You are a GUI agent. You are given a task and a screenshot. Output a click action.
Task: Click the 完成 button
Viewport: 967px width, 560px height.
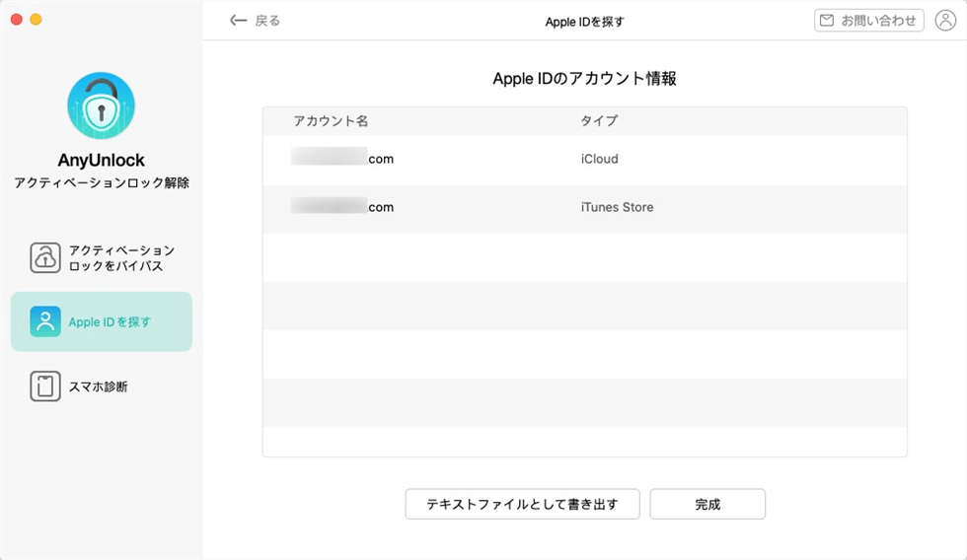click(x=707, y=504)
